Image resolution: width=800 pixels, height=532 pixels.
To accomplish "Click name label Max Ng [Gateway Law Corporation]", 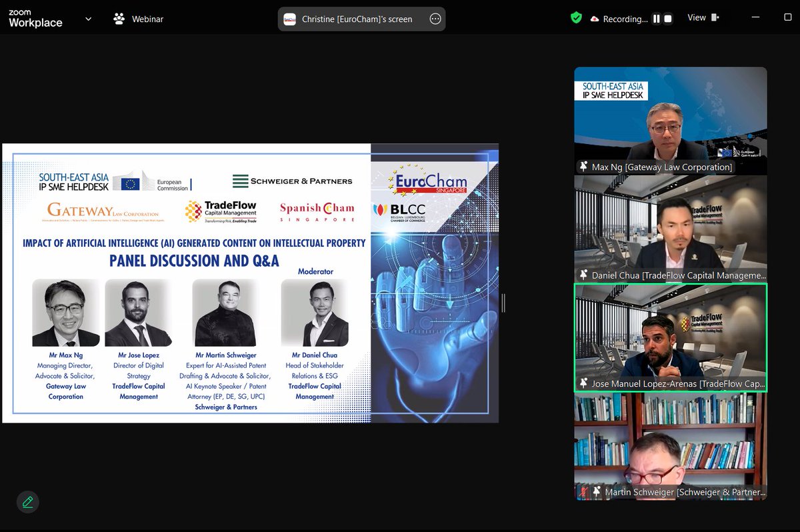I will click(x=662, y=167).
